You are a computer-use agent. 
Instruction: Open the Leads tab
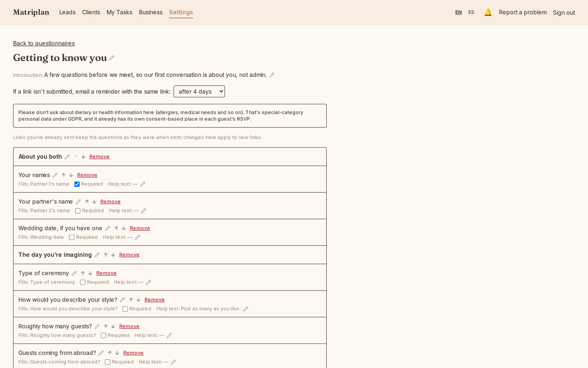(67, 12)
